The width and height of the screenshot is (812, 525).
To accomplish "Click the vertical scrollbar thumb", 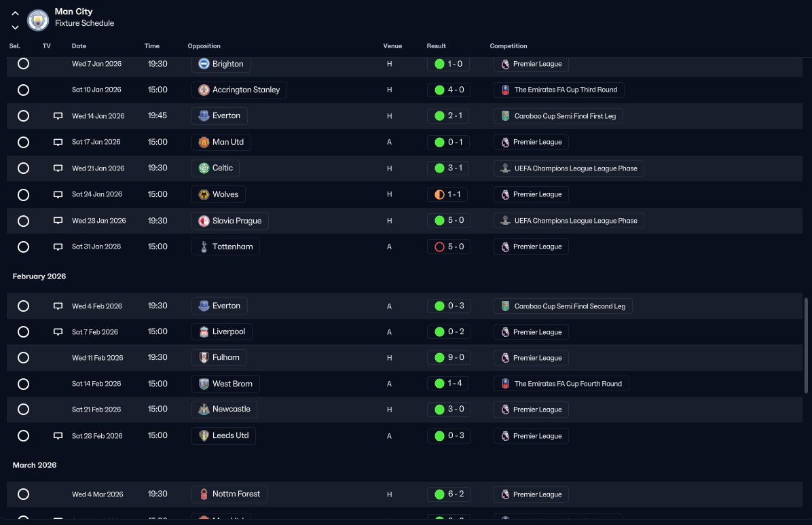I will point(806,345).
